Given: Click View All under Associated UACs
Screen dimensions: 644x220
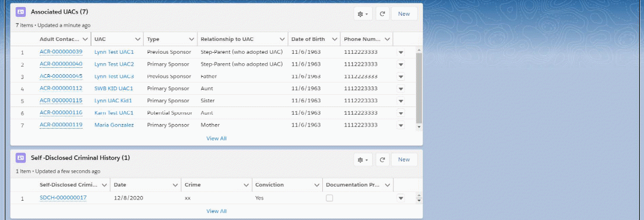Looking at the screenshot, I should coord(216,138).
